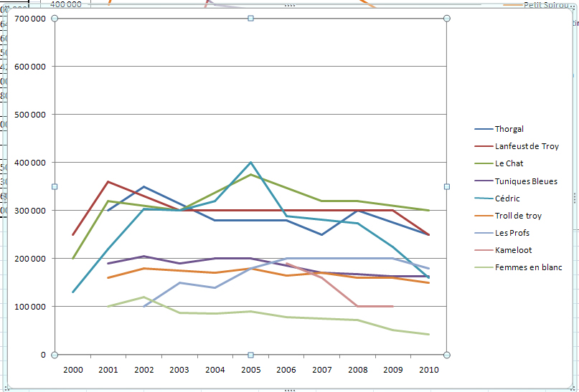Select the Tuniques Bleues legend entry

pos(525,181)
